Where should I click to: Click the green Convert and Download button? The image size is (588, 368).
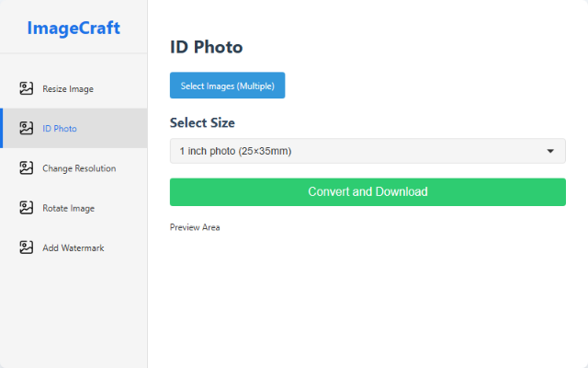click(367, 192)
